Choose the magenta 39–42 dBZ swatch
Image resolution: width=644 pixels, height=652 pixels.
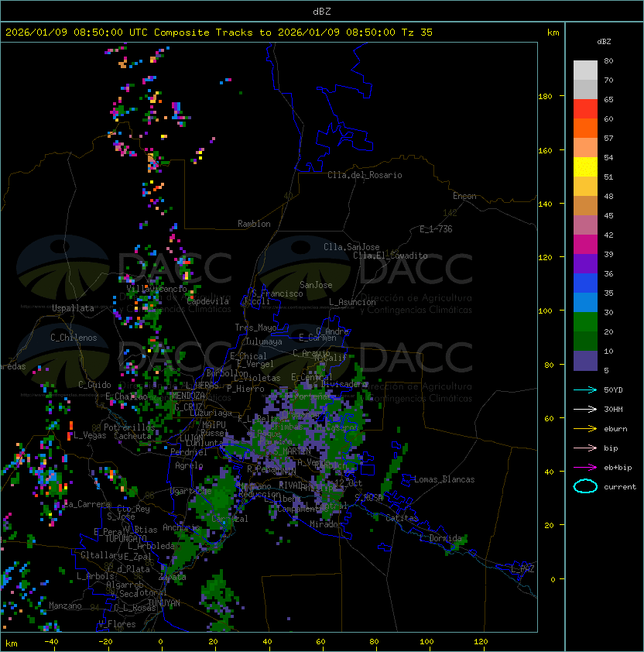coord(585,245)
